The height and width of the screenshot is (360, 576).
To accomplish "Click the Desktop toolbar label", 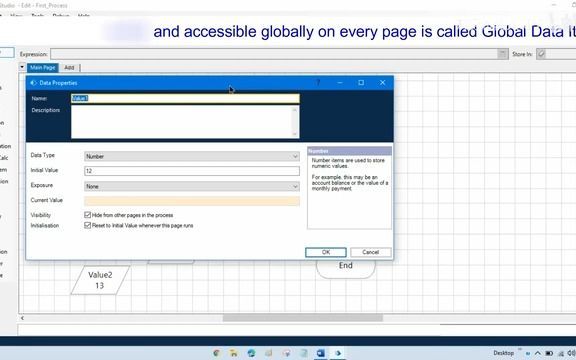I will [503, 353].
